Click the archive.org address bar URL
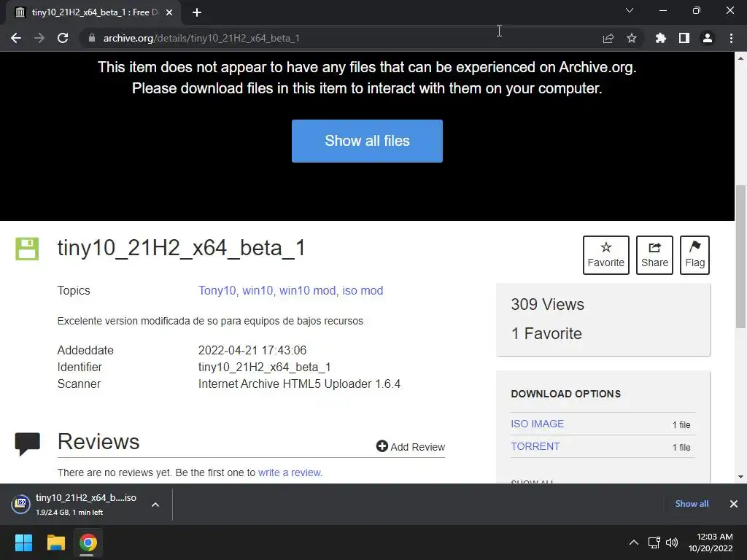Image resolution: width=747 pixels, height=560 pixels. pyautogui.click(x=201, y=38)
